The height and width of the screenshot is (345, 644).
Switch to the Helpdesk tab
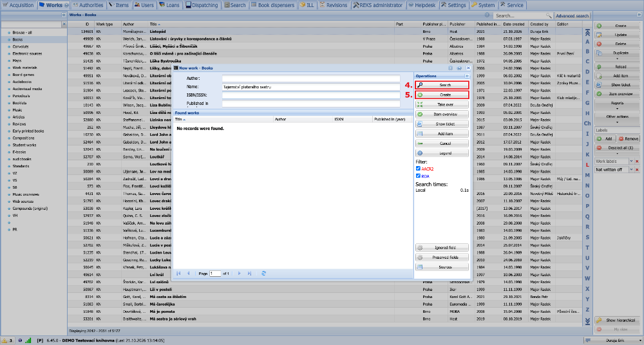point(421,5)
